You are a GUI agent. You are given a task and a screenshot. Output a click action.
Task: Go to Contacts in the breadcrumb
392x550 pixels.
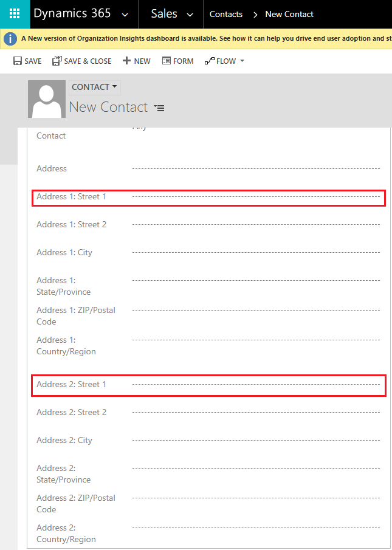pos(226,15)
